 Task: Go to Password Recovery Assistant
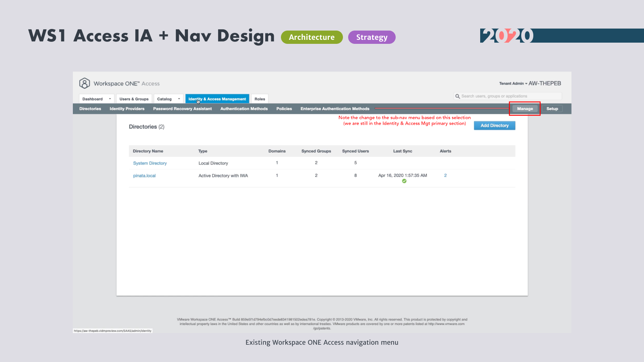182,109
